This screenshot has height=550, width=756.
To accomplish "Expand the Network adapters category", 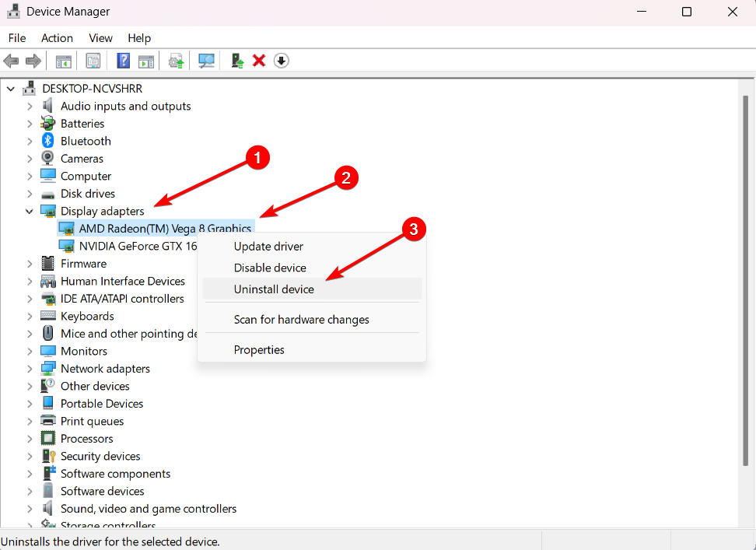I will coord(29,368).
